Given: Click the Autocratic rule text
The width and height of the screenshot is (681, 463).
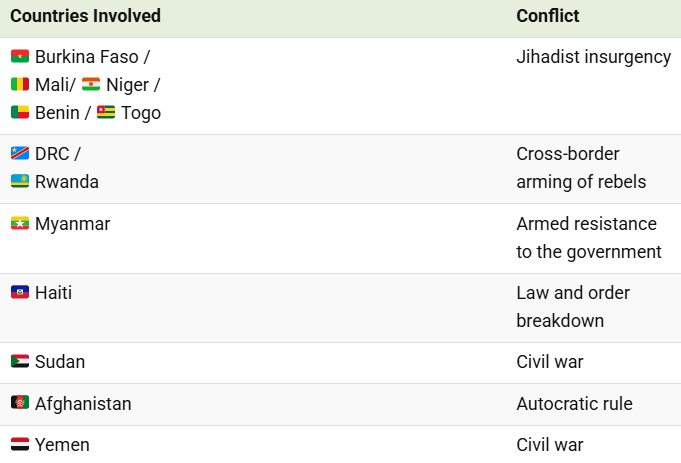Looking at the screenshot, I should coord(574,404).
